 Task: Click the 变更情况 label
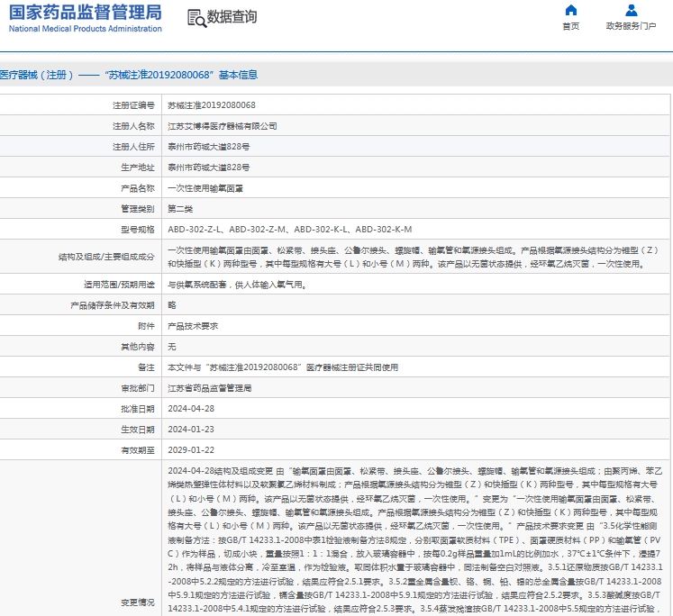pyautogui.click(x=138, y=602)
